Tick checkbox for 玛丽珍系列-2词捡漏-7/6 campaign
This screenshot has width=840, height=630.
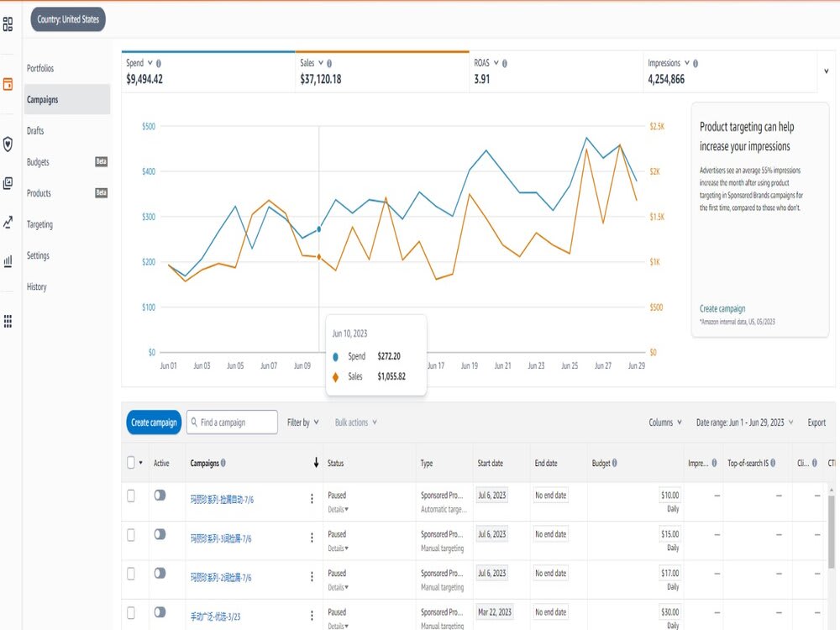tap(131, 574)
